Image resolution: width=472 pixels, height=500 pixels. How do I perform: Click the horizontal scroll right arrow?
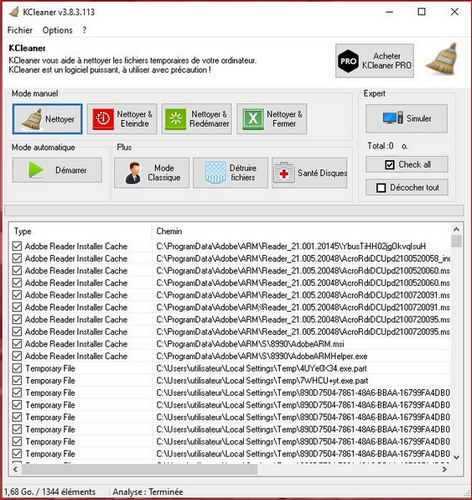tap(445, 469)
